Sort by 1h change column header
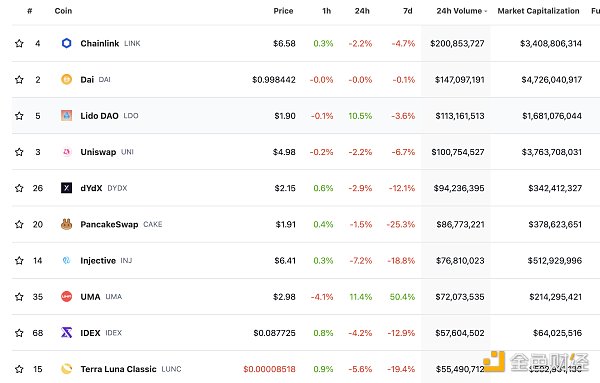This screenshot has width=600, height=383. point(326,11)
